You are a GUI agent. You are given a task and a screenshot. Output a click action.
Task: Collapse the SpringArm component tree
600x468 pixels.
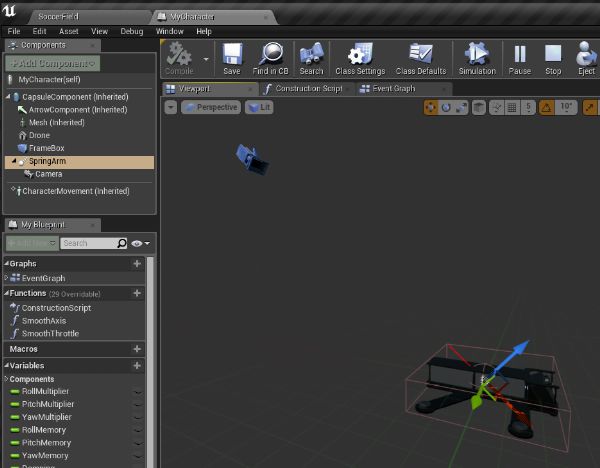coord(13,161)
